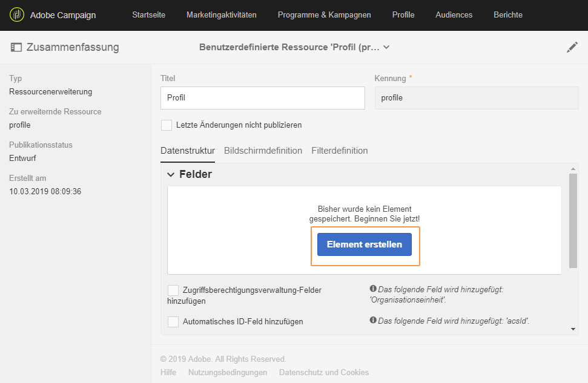
Task: Enable 'Letzte Änderungen nicht publizieren' checkbox
Action: coord(167,125)
